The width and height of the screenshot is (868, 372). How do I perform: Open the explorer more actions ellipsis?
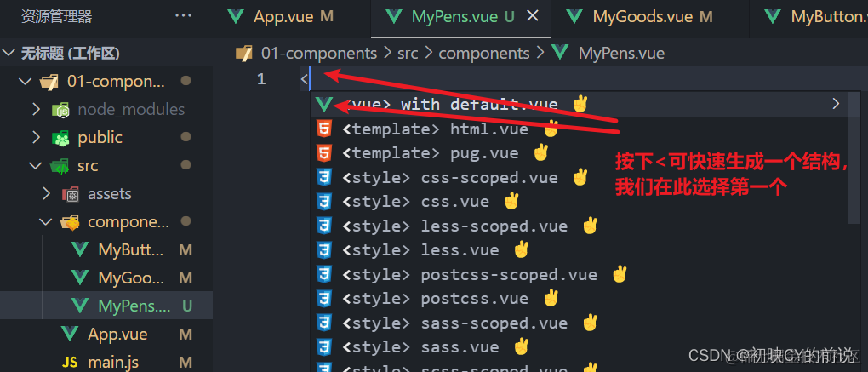click(183, 16)
